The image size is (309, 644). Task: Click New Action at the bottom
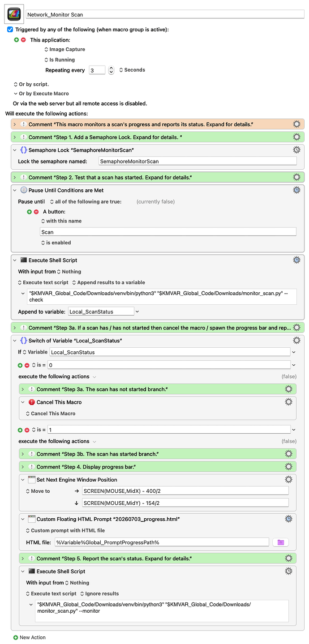[x=33, y=637]
